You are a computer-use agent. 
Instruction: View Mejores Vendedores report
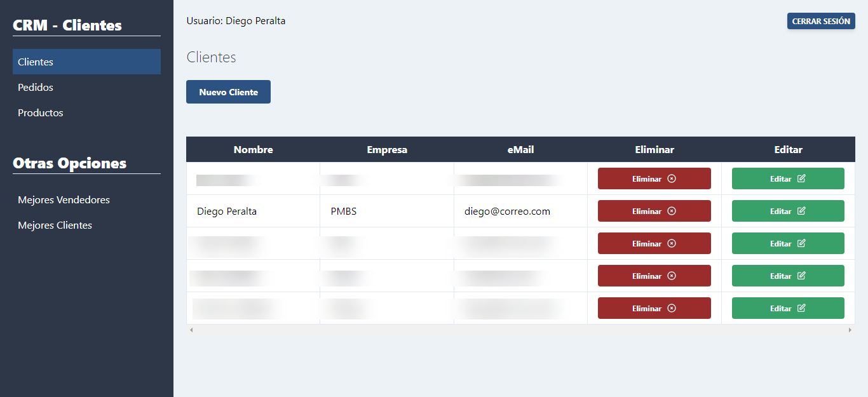[x=86, y=199]
